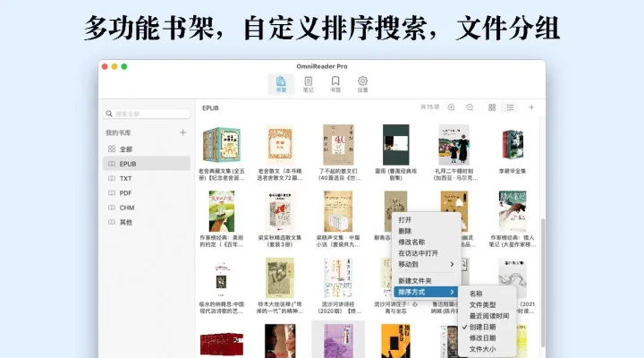Image resolution: width=644 pixels, height=358 pixels.
Task: Switch to list view layout
Action: pos(510,107)
